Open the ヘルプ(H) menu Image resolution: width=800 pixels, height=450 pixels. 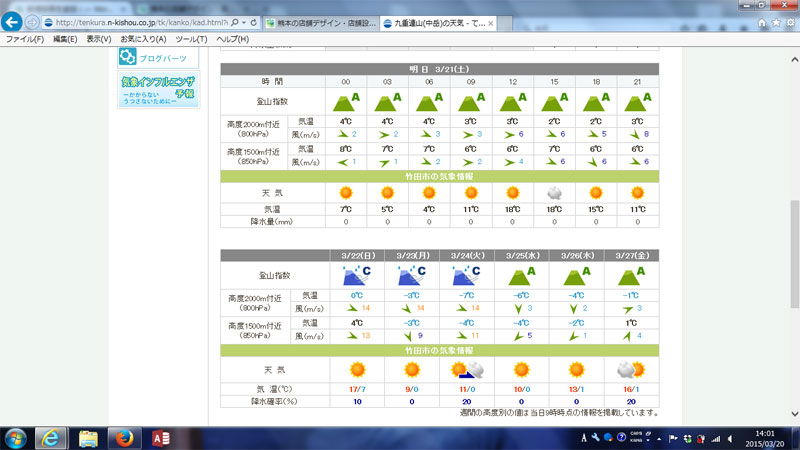pos(232,39)
